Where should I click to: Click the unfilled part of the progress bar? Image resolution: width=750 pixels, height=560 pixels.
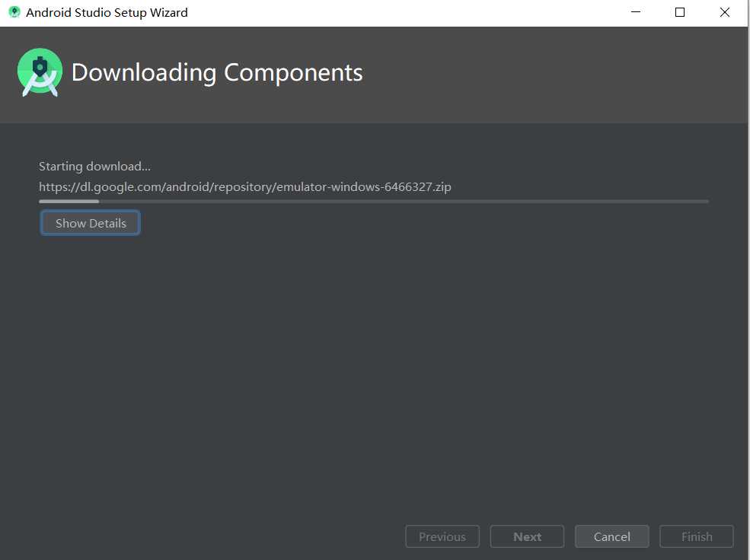click(x=404, y=201)
